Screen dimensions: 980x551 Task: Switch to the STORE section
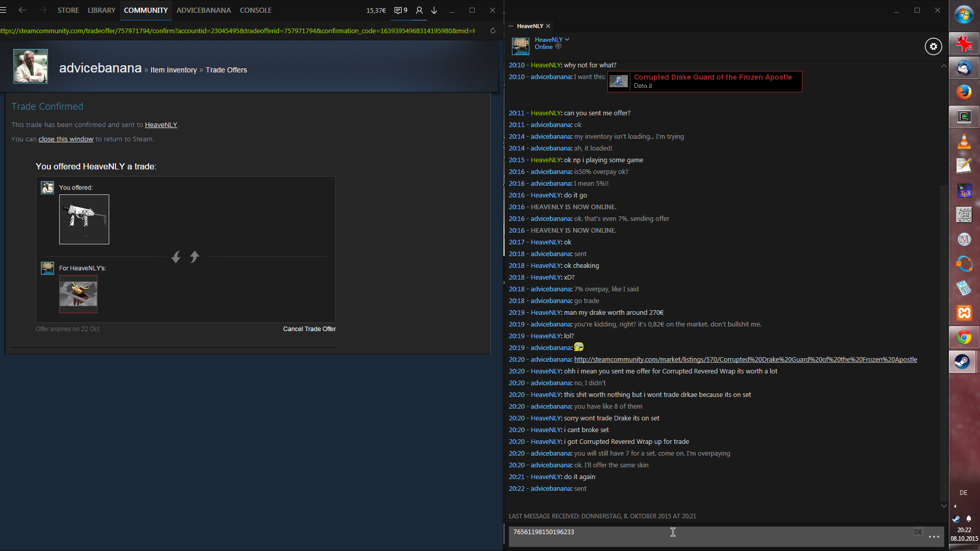tap(68, 10)
